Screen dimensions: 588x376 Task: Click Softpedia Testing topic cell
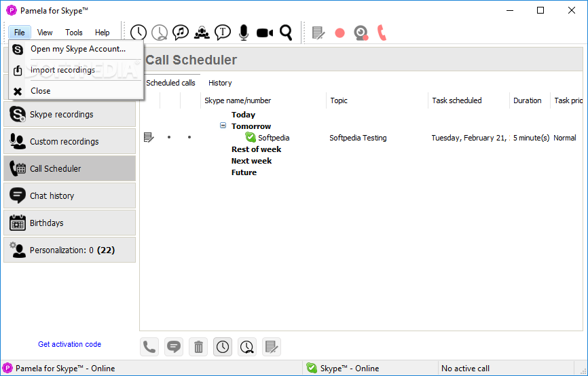click(358, 138)
